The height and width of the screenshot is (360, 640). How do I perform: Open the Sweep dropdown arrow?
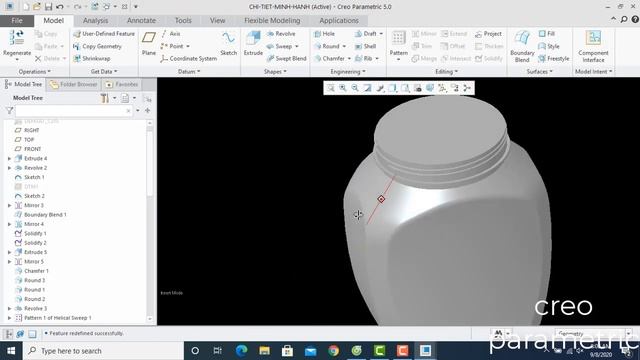(x=297, y=47)
